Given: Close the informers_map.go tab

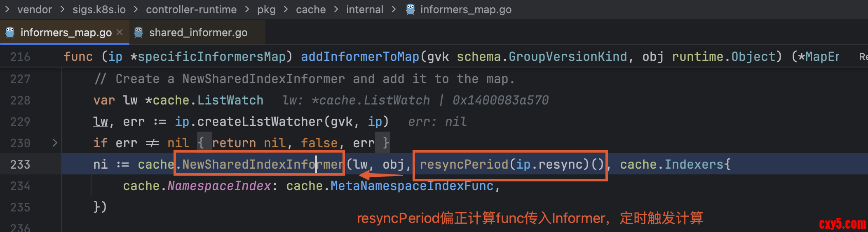Looking at the screenshot, I should [120, 32].
